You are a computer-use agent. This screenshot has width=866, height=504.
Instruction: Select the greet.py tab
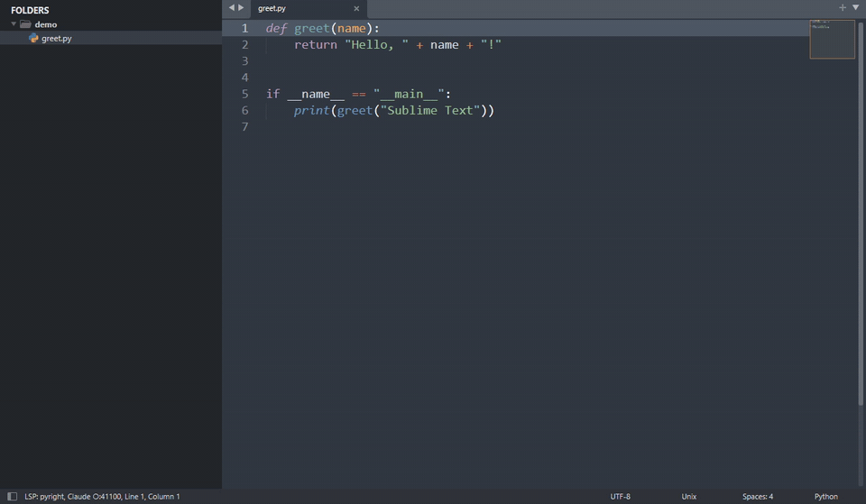coord(308,8)
